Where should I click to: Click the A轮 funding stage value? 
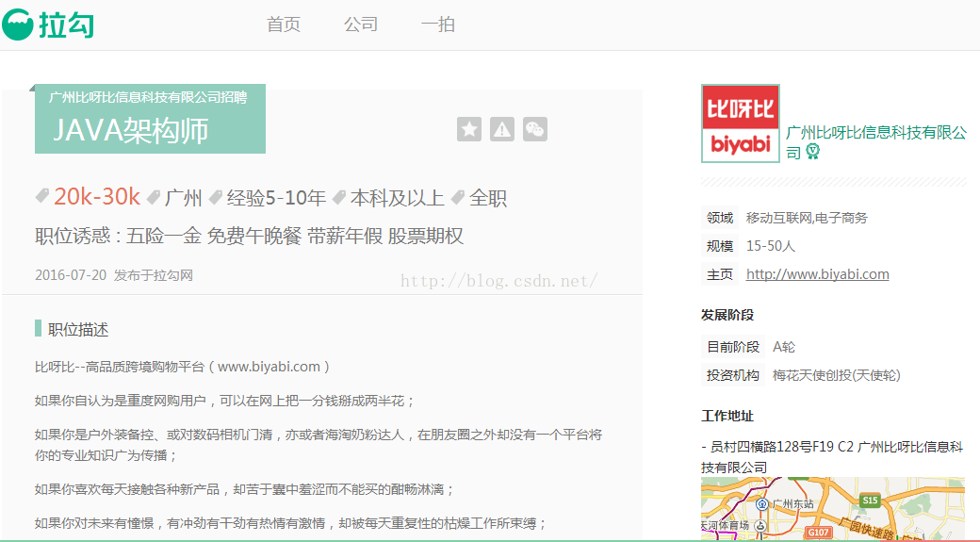[784, 346]
